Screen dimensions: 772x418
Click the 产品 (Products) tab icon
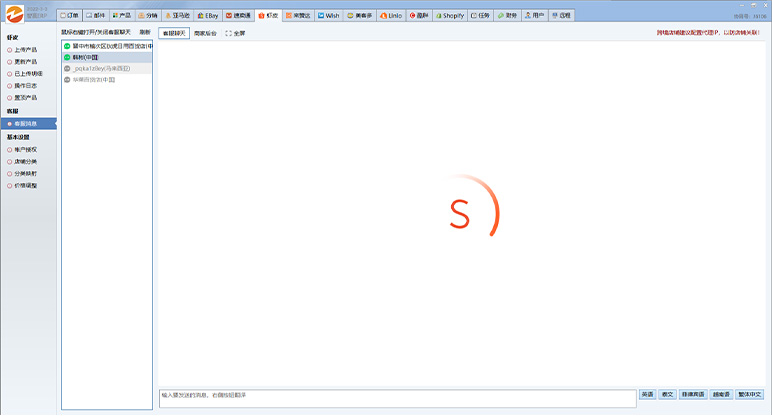(x=122, y=16)
